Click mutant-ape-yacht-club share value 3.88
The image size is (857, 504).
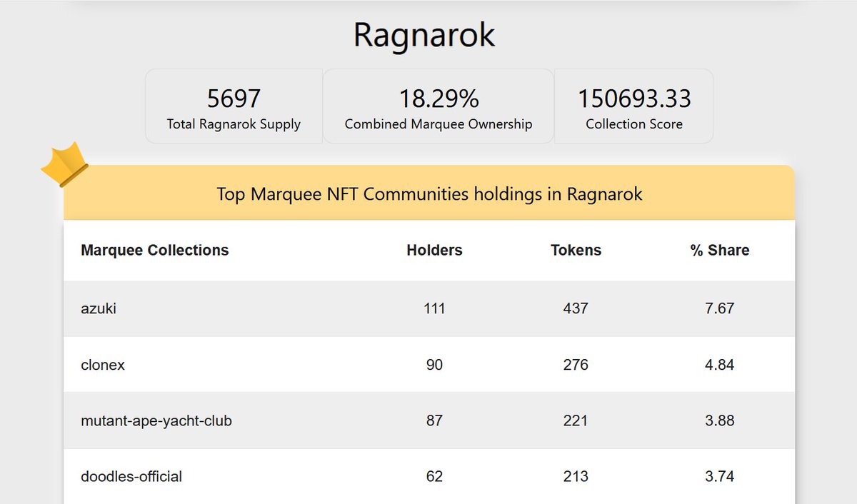[719, 420]
